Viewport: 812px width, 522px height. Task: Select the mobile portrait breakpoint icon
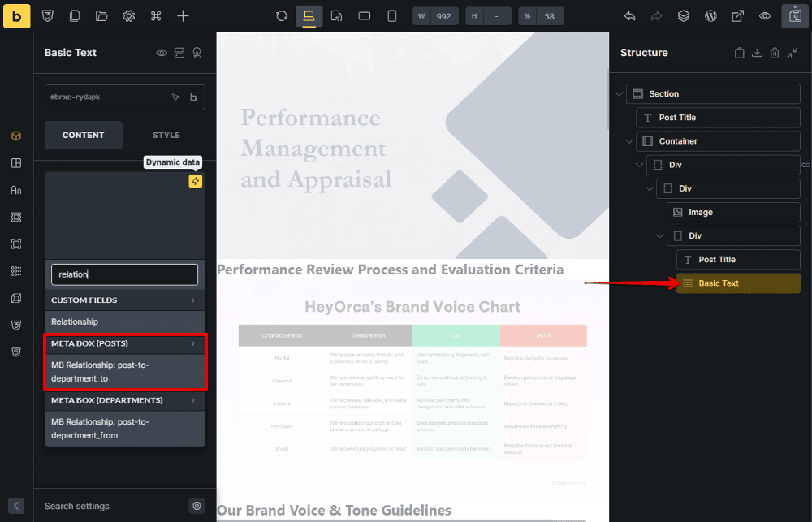tap(392, 16)
